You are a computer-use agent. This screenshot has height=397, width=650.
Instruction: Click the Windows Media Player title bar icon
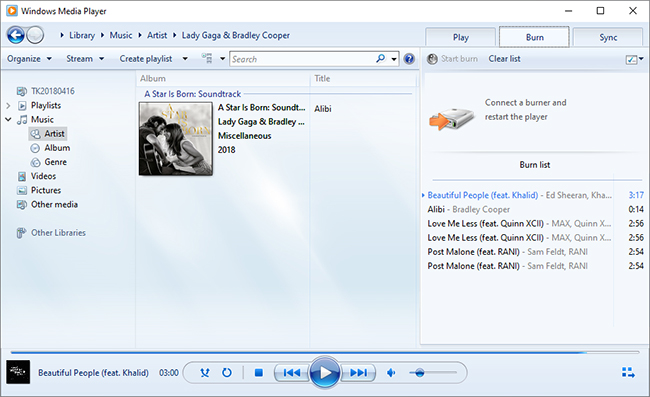pyautogui.click(x=12, y=11)
